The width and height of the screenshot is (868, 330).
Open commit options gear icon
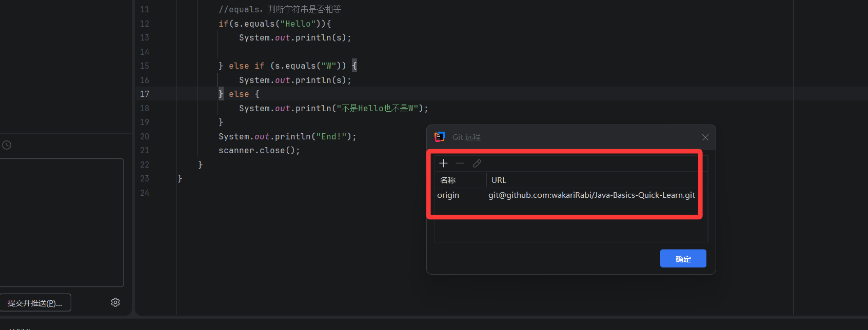pyautogui.click(x=115, y=302)
